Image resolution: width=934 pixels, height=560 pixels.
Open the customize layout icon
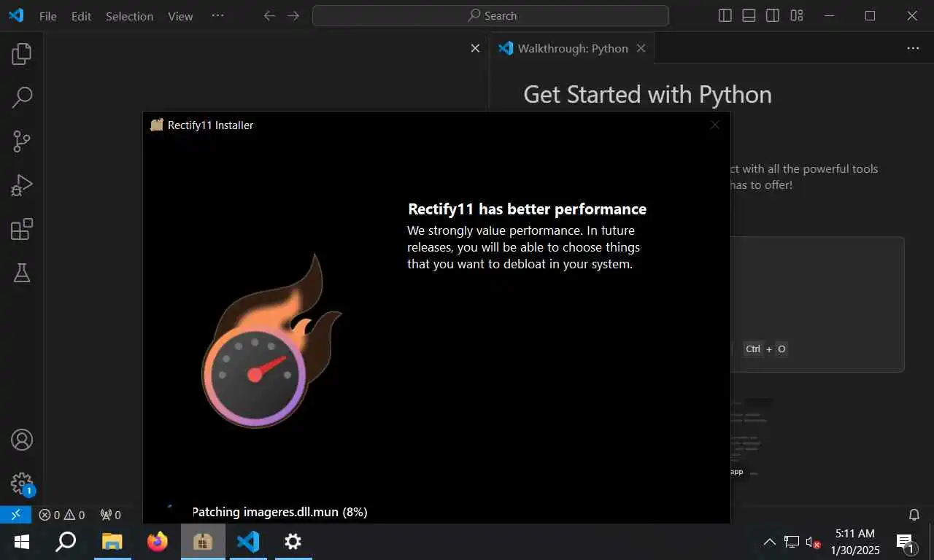797,15
